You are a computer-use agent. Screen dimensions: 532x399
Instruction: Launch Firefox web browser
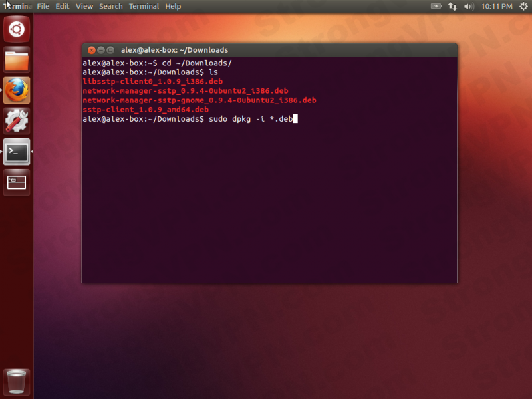[x=17, y=90]
